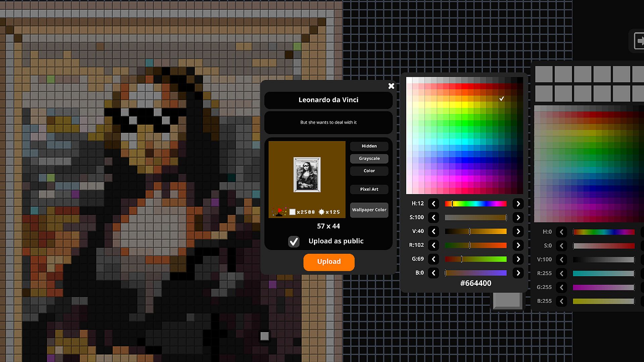Screen dimensions: 644x362
Task: Switch preview to Grayscale mode
Action: click(369, 159)
